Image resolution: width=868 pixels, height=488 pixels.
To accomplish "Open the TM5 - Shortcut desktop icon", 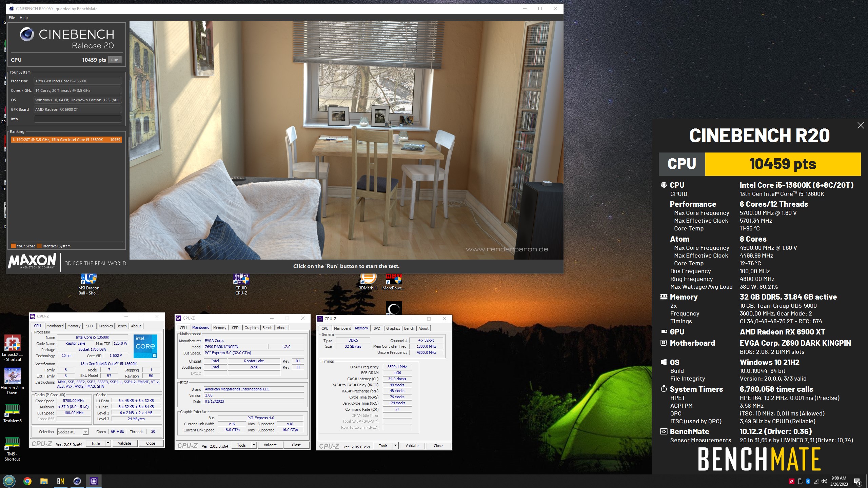I will coord(12,449).
